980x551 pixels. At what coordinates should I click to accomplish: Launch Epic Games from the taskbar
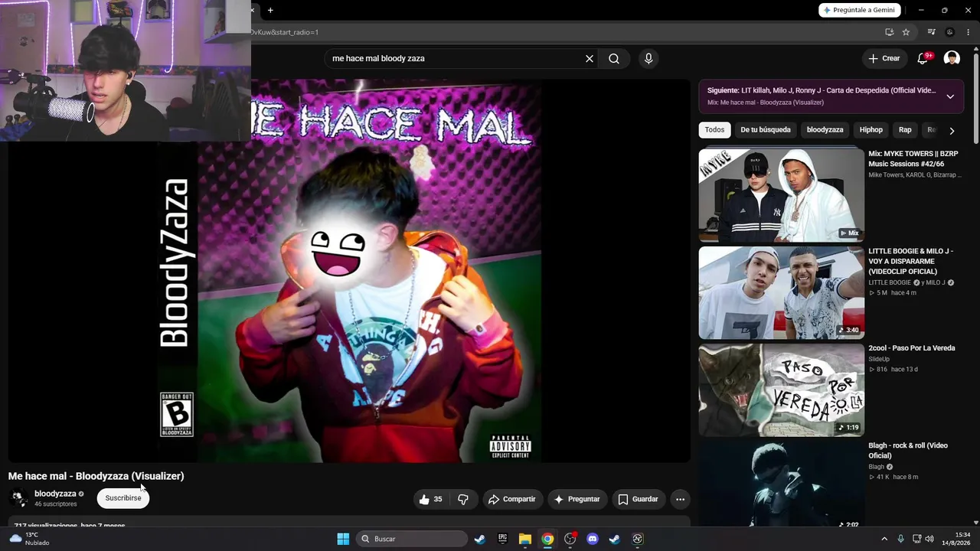[502, 539]
